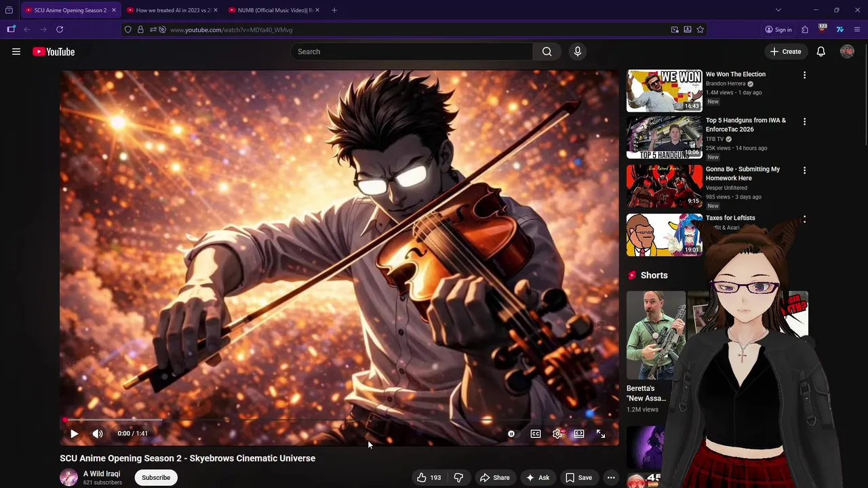Mute the video volume speaker icon
The height and width of the screenshot is (488, 868).
tap(98, 434)
